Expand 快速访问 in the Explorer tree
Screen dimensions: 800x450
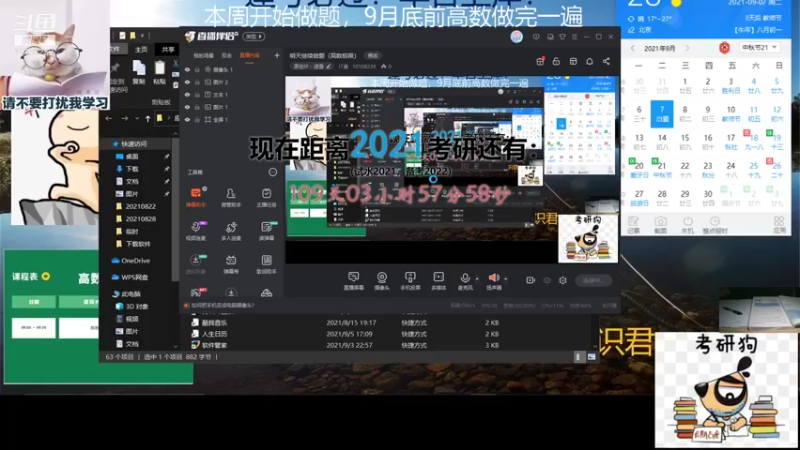click(x=130, y=144)
